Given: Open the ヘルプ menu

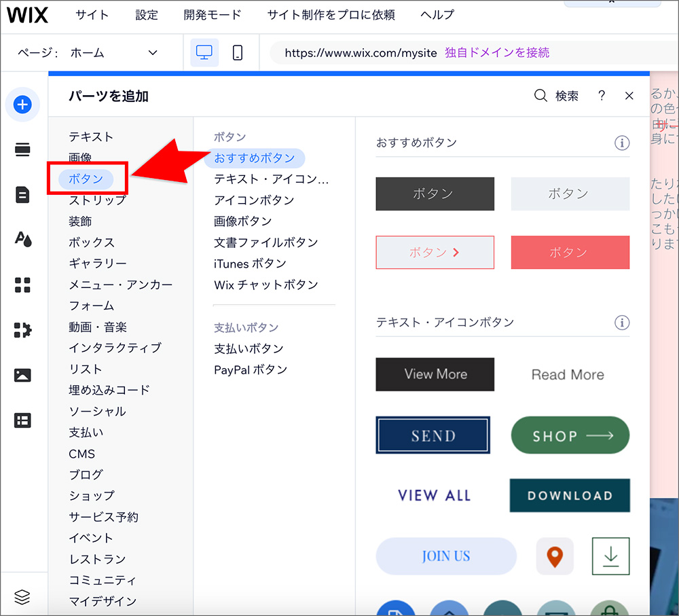Looking at the screenshot, I should pos(437,15).
